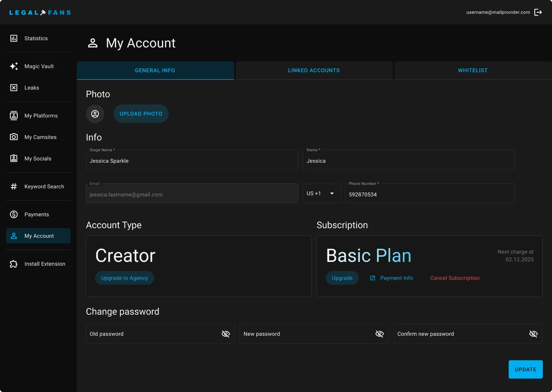The height and width of the screenshot is (392, 552).
Task: Click the Magic Vault sparkle icon
Action: click(14, 66)
